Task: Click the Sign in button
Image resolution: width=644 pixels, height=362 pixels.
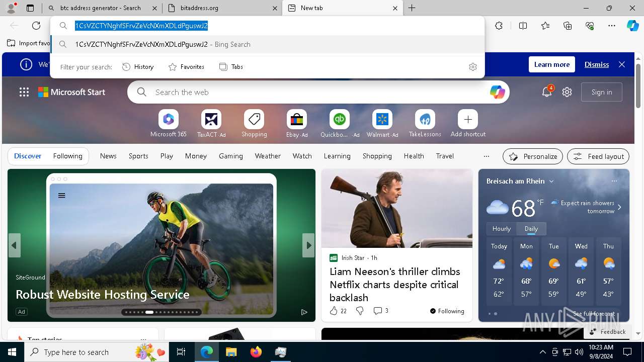Action: tap(602, 92)
